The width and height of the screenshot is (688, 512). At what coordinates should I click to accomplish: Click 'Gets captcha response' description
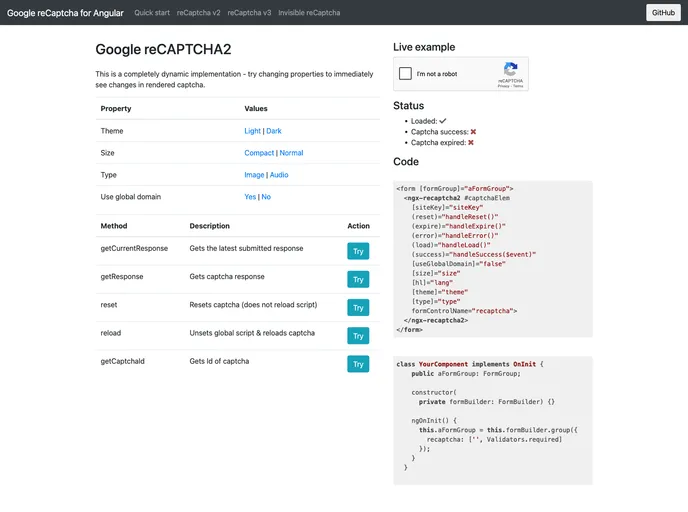click(x=227, y=276)
